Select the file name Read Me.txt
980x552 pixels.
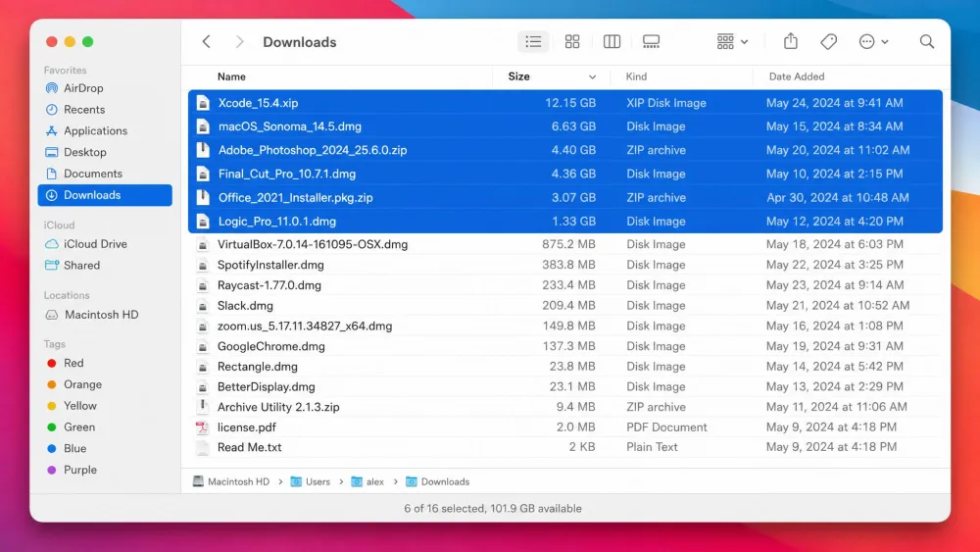[249, 448]
